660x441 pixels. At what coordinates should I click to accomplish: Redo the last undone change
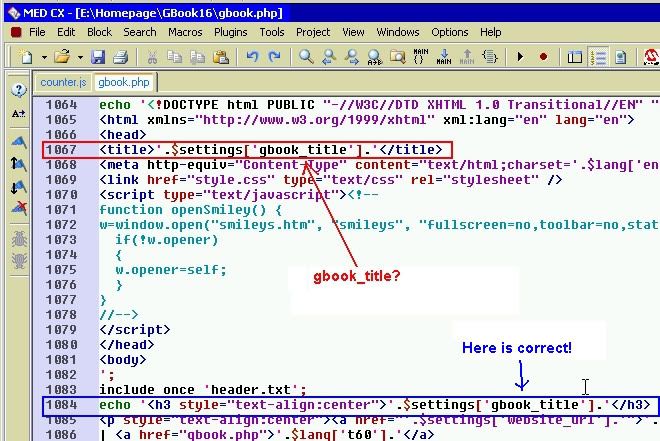coord(274,56)
